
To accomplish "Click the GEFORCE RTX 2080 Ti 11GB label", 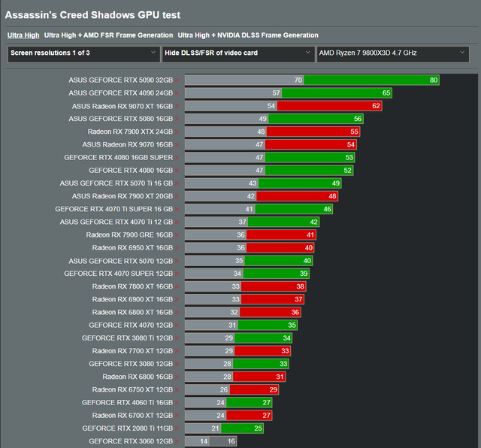I will click(x=127, y=428).
